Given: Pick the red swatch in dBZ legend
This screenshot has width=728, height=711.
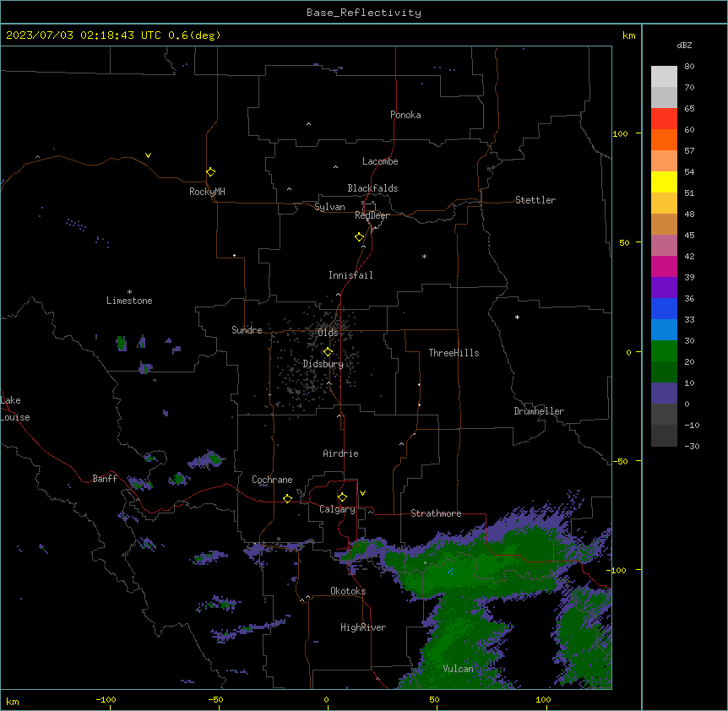Looking at the screenshot, I should coord(664,118).
